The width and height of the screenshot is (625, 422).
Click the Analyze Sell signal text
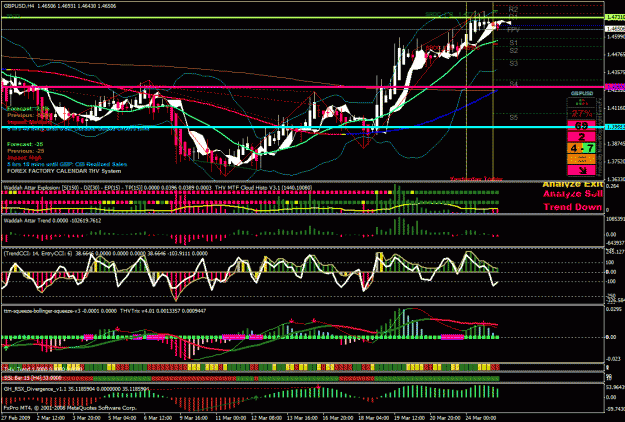[572, 194]
